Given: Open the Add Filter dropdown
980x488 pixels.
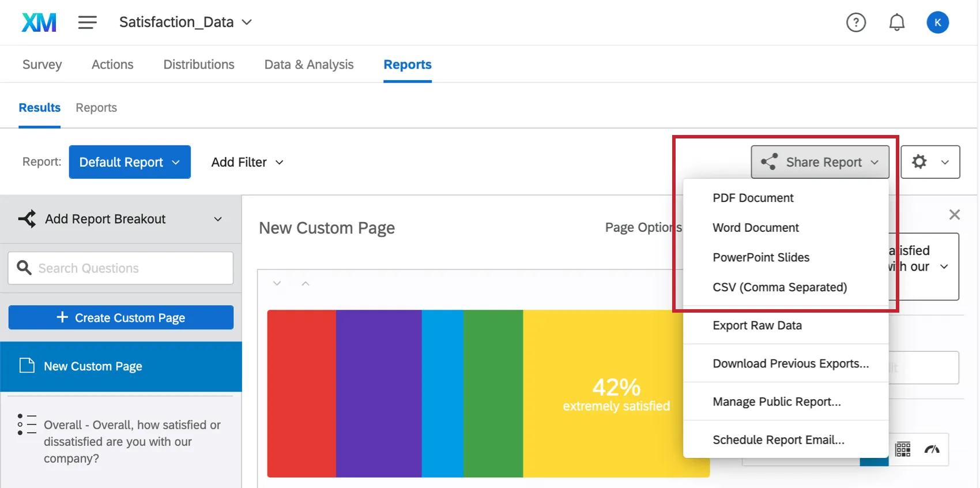Looking at the screenshot, I should (x=247, y=162).
